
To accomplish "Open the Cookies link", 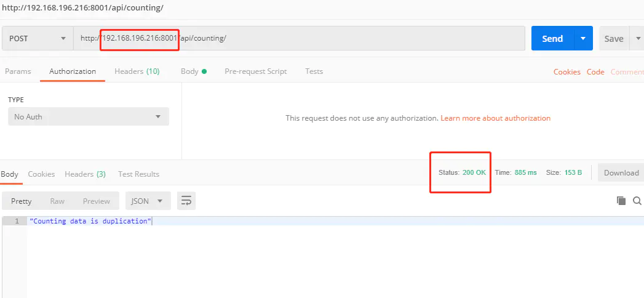I will click(566, 72).
